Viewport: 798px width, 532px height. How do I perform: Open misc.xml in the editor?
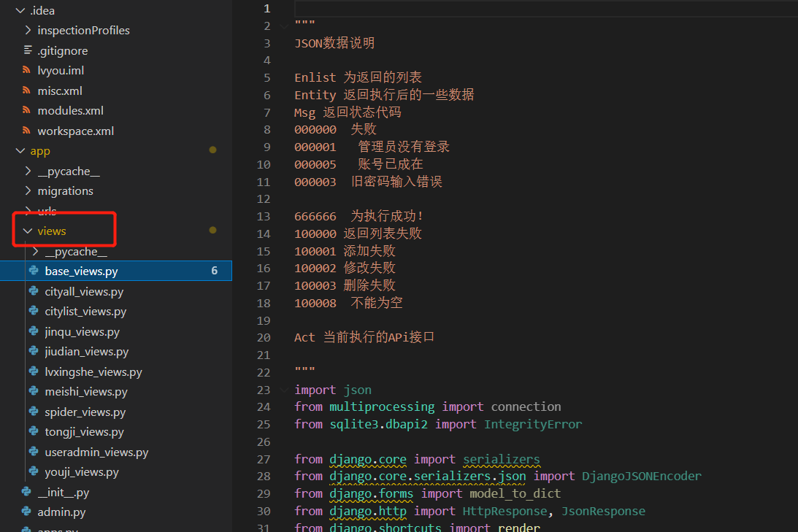pyautogui.click(x=60, y=91)
